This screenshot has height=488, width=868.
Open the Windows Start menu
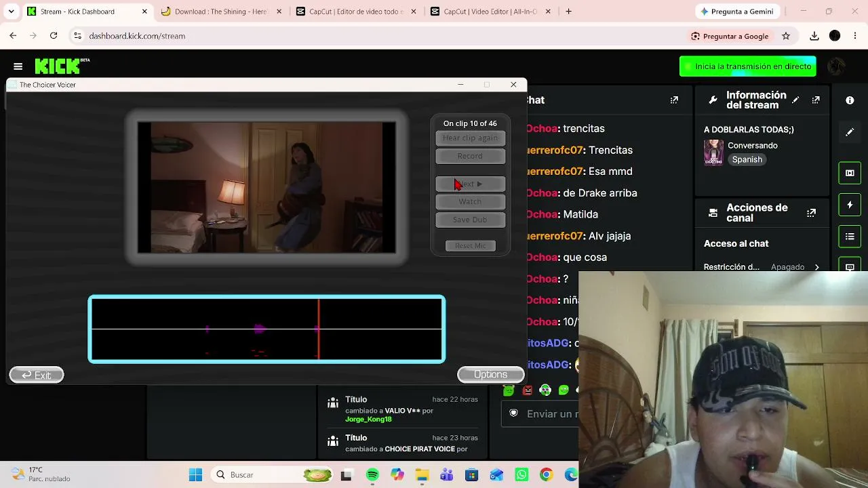(195, 475)
